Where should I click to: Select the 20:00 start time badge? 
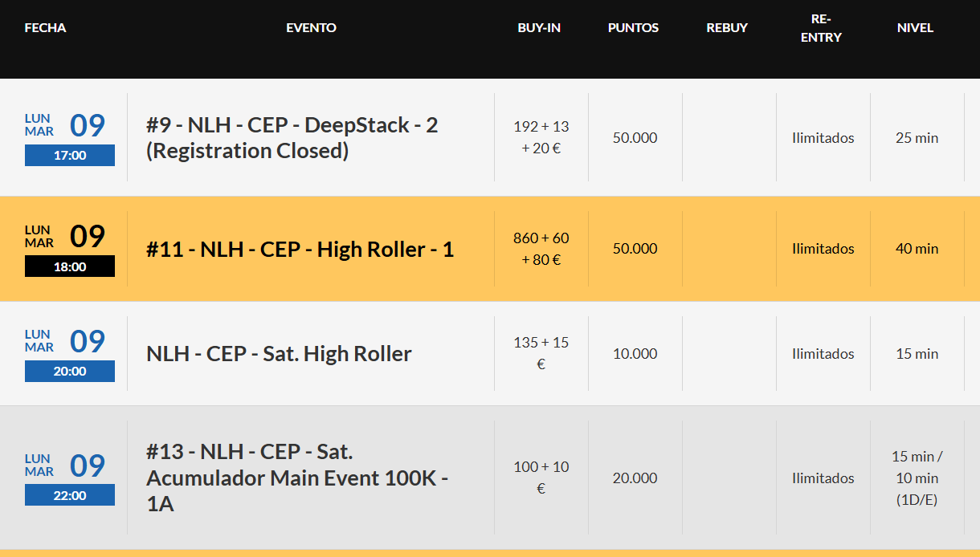click(x=70, y=372)
